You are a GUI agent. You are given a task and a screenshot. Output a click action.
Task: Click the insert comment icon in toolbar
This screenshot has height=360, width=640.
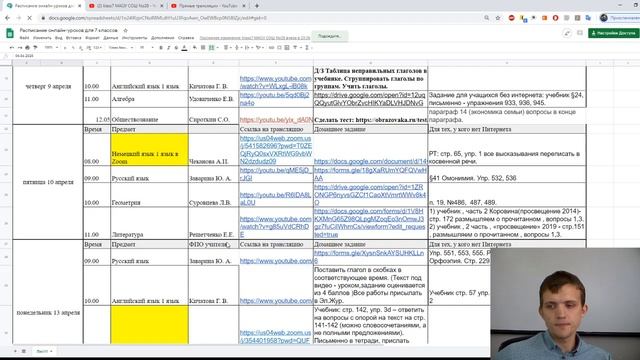click(279, 48)
